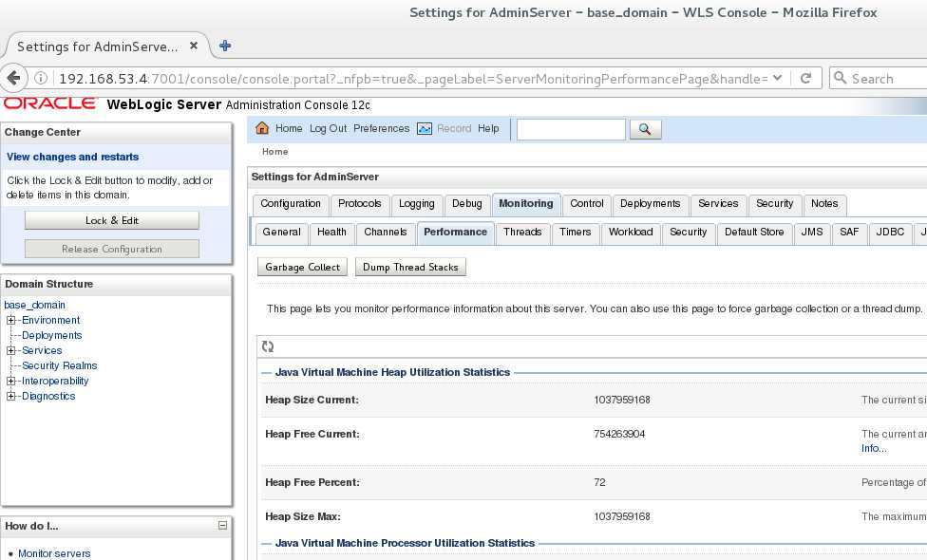Click the Firefox search magnifier icon
This screenshot has height=560, width=927.
[840, 78]
